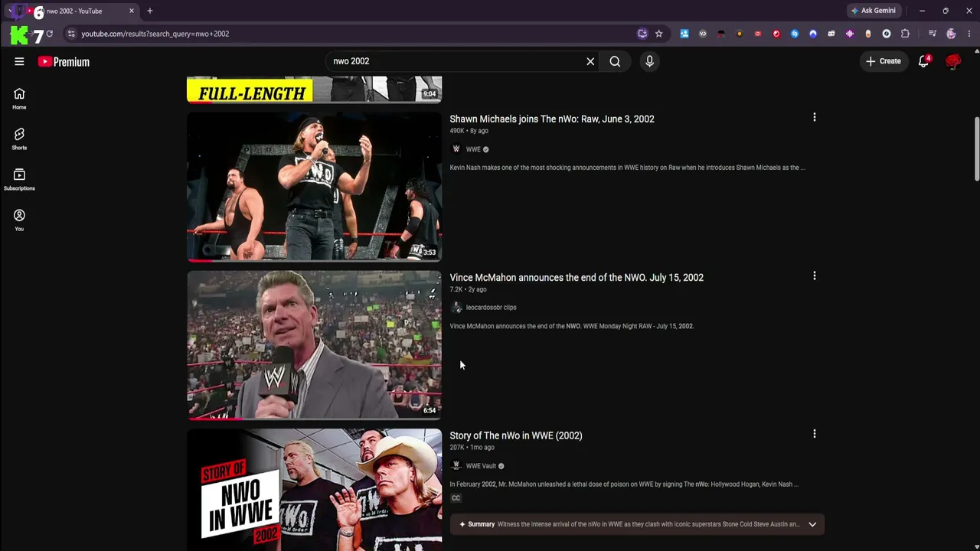Select the nwo 2002 - YouTube tab
Viewport: 980px width, 551px height.
[74, 11]
